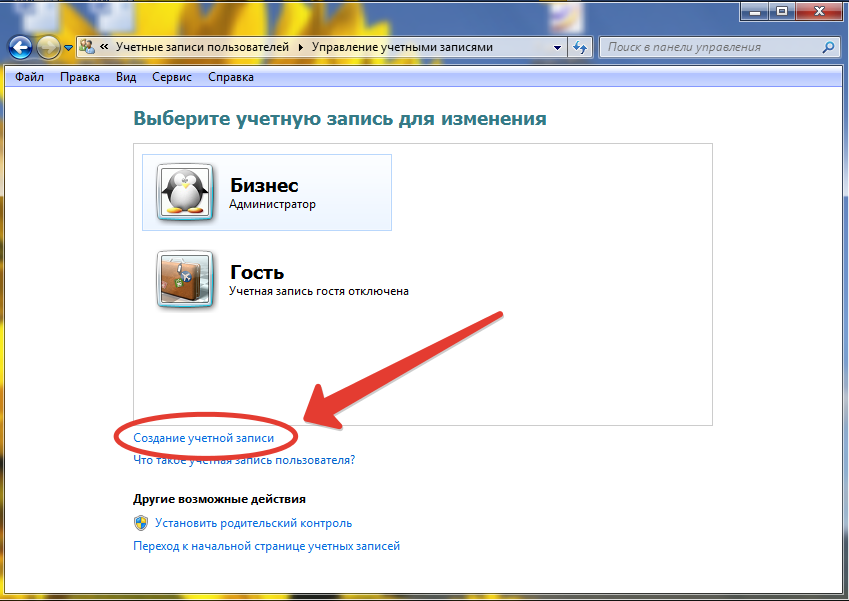Open the Файл menu
This screenshot has width=849, height=601.
29,77
